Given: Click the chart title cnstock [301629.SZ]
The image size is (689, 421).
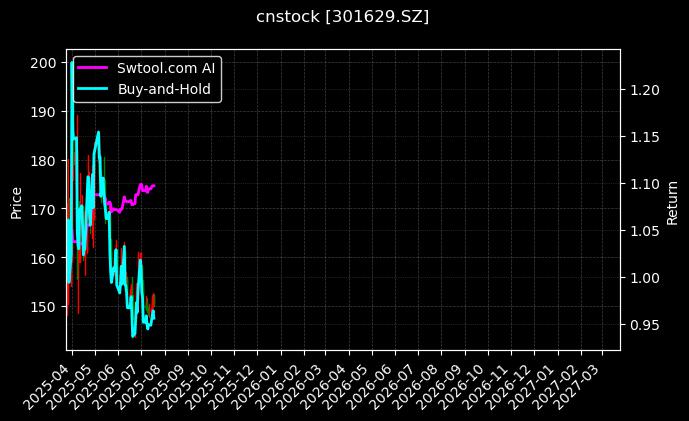Looking at the screenshot, I should coord(343,16).
